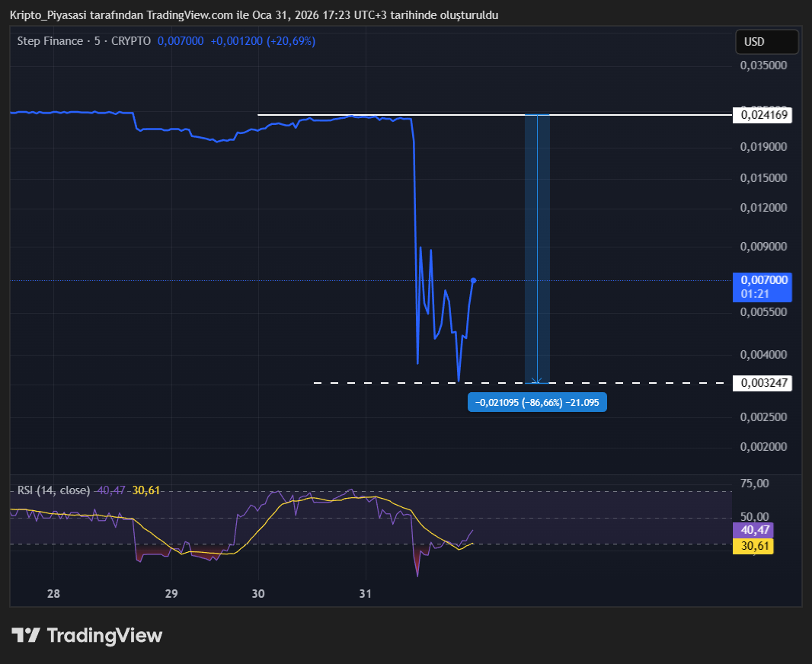This screenshot has height=664, width=812.
Task: Click the TradingView logo icon
Action: [25, 635]
